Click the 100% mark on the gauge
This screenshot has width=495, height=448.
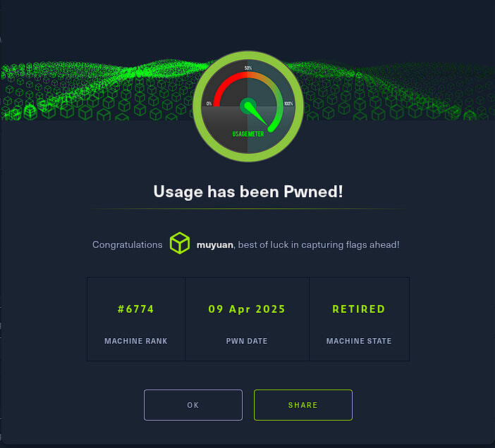[288, 104]
